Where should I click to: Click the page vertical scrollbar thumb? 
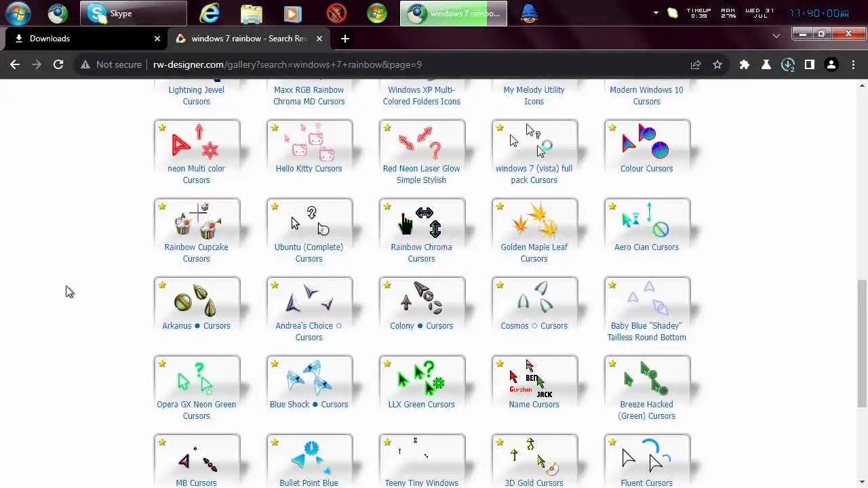point(863,343)
